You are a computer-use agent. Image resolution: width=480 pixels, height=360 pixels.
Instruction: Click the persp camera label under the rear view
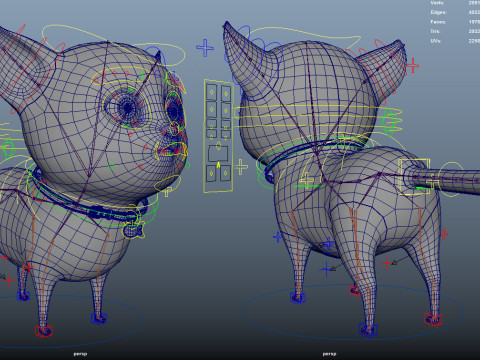click(329, 354)
